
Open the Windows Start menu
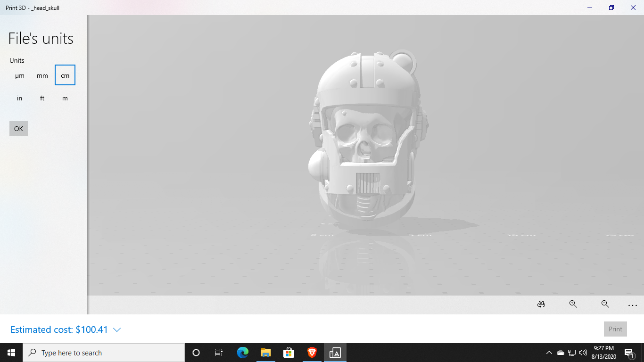[x=11, y=353]
